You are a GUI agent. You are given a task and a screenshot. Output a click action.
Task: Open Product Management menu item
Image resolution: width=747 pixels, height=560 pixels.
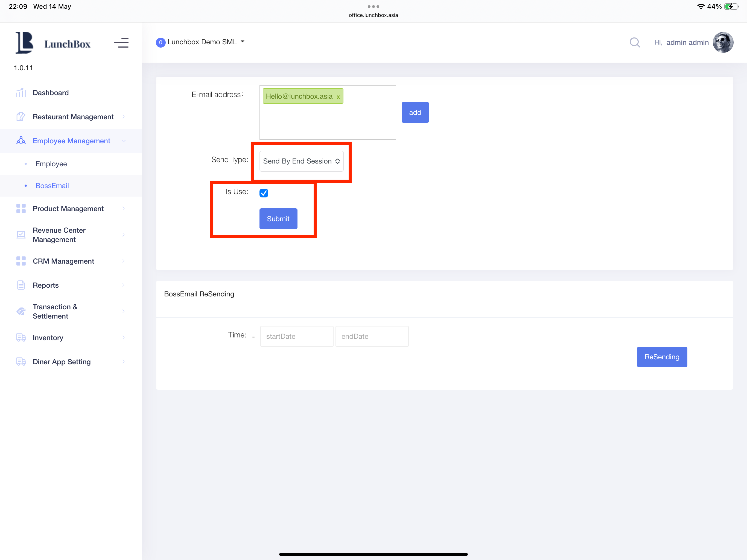click(71, 209)
